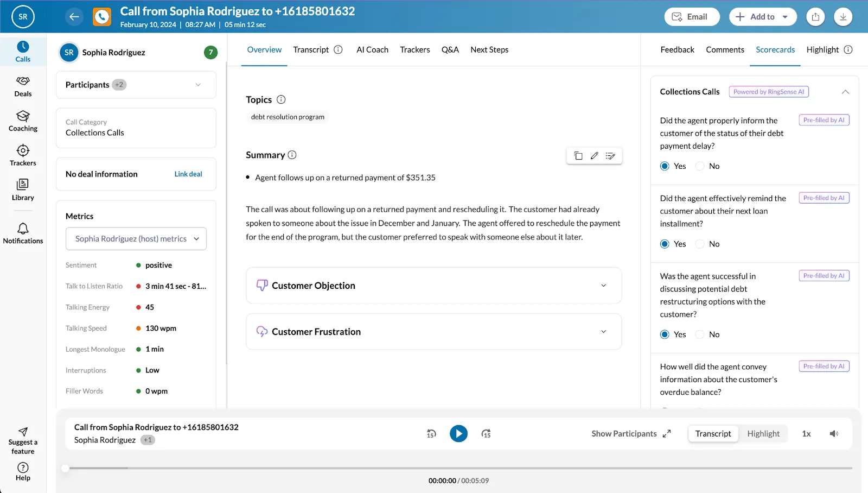
Task: Expand the Participants panel
Action: pyautogui.click(x=198, y=85)
